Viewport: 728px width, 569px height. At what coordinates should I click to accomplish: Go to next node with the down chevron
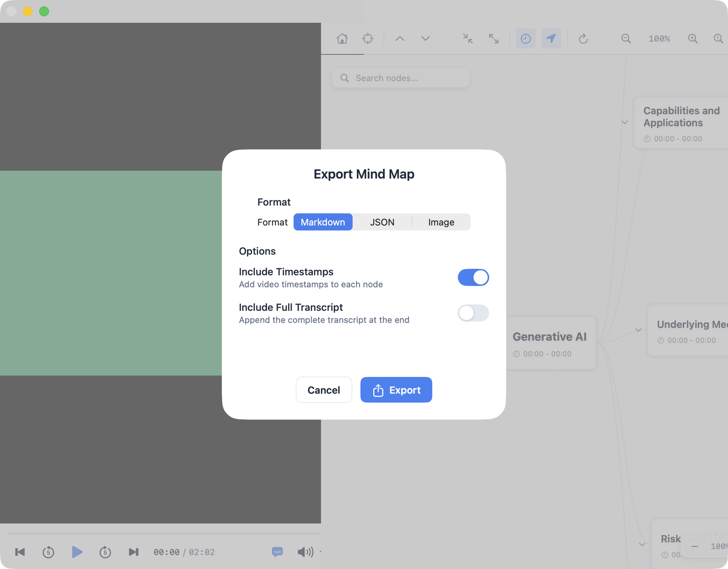pyautogui.click(x=425, y=39)
